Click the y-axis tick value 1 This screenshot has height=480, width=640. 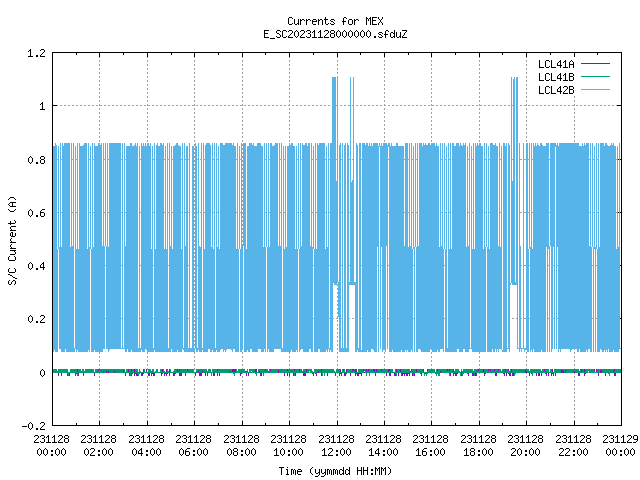(x=42, y=107)
